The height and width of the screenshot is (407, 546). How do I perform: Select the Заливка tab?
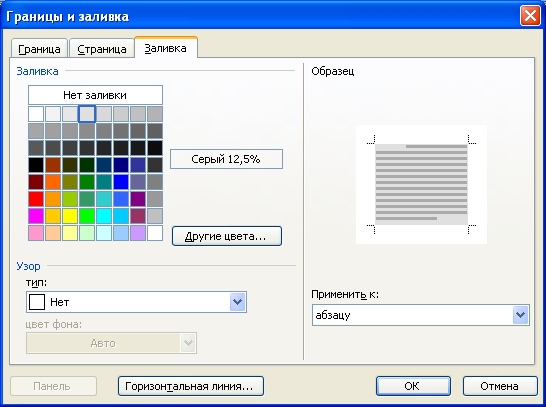pos(166,48)
